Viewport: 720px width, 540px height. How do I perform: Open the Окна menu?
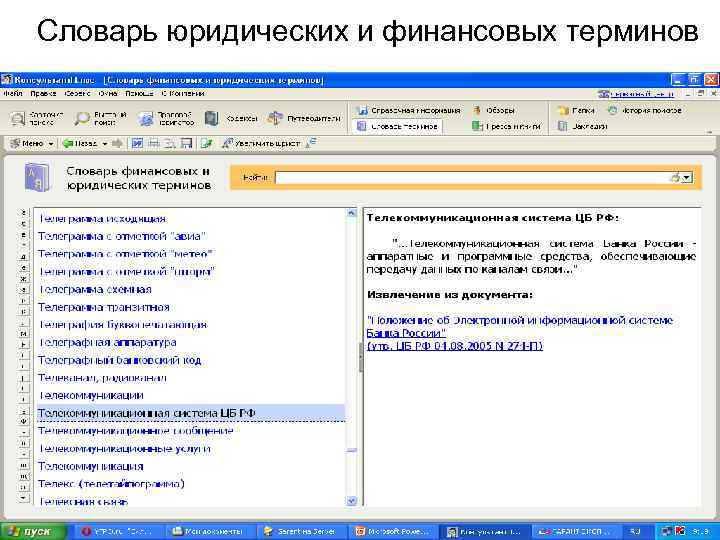click(108, 94)
